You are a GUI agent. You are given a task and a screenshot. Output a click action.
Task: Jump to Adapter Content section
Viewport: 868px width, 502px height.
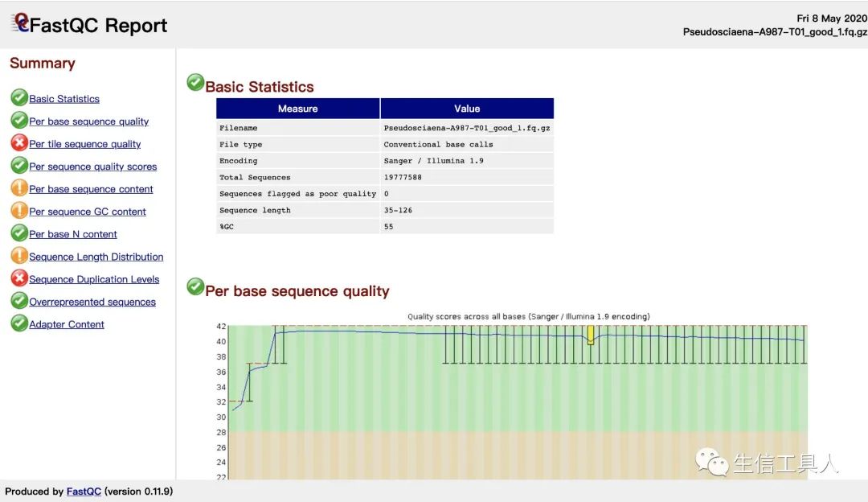pos(67,325)
